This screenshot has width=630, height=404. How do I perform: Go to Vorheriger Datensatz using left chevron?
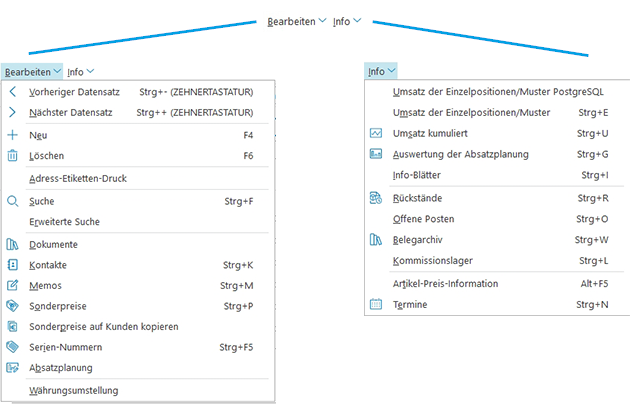click(13, 92)
